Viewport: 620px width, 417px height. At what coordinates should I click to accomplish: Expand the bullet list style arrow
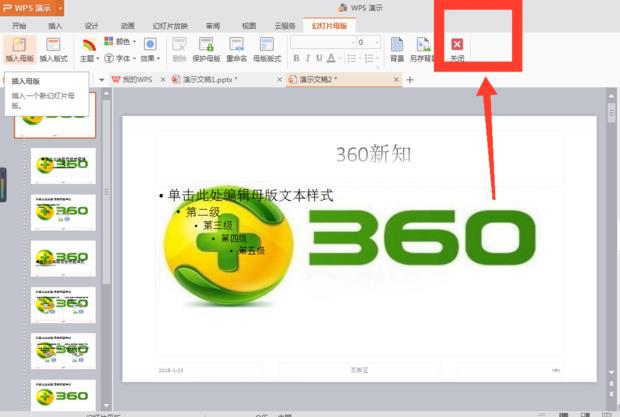point(360,58)
